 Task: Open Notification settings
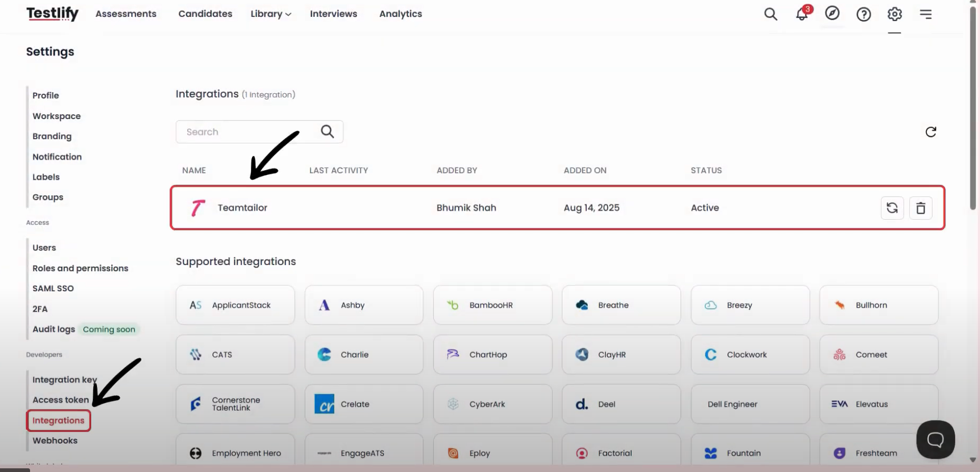pos(57,156)
